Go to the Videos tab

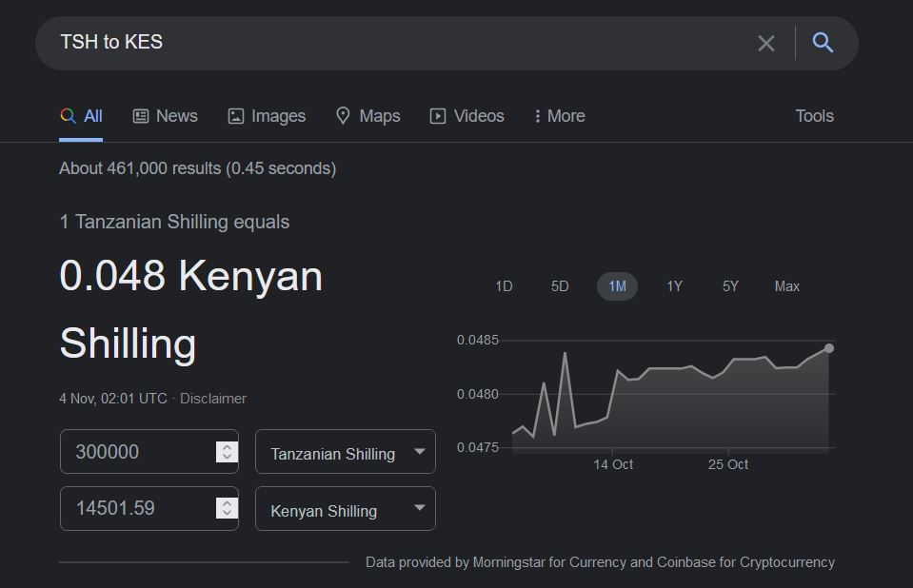(x=467, y=116)
